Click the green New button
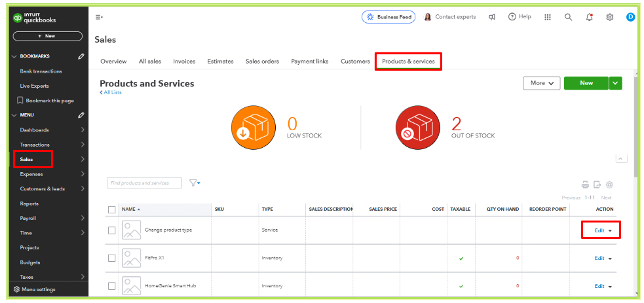Screen dimensions: 644x303 [586, 83]
